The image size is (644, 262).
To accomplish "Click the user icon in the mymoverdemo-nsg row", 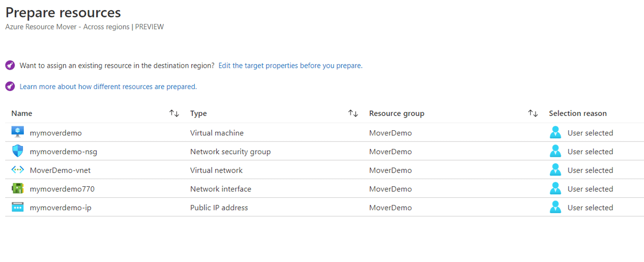I will [555, 151].
